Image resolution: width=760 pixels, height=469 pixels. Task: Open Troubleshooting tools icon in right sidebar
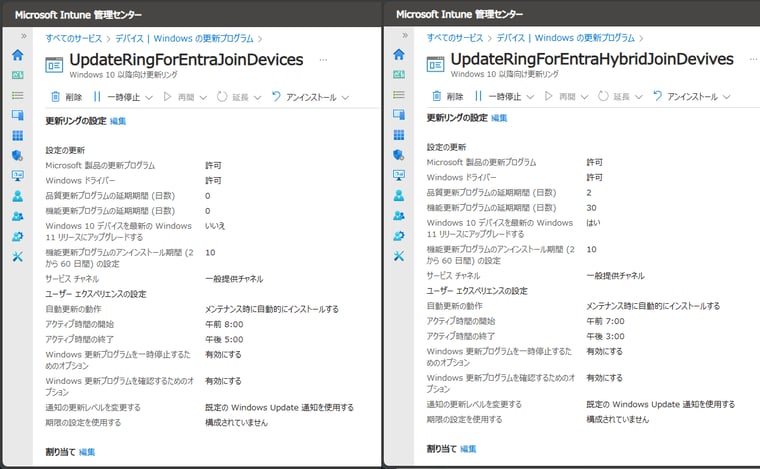[x=399, y=256]
